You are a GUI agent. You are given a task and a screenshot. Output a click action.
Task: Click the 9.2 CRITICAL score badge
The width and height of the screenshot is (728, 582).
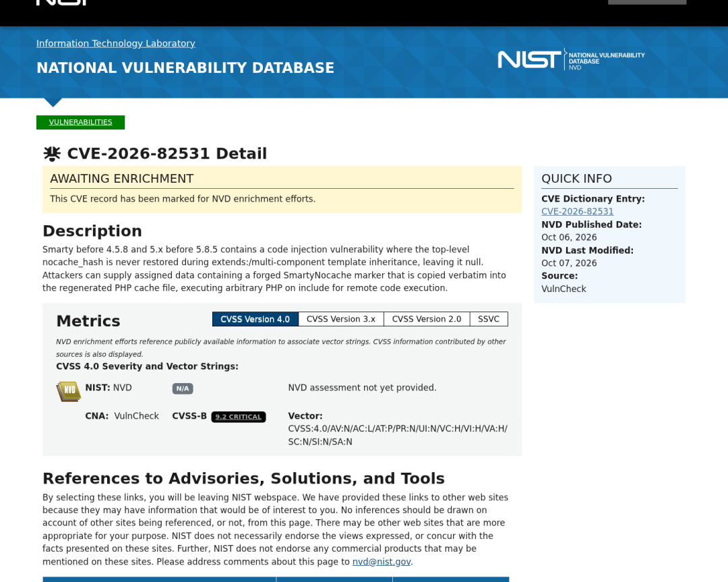tap(238, 417)
